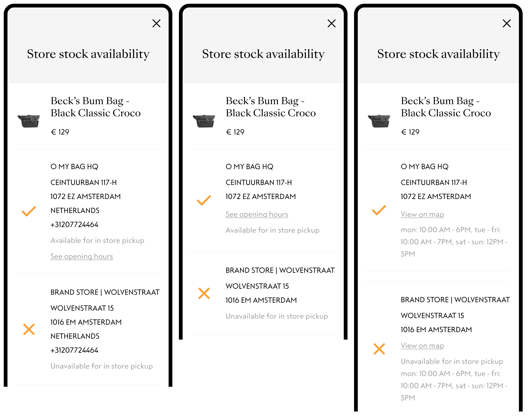Click phone number +31207724464 under O My Bag HQ

(x=74, y=224)
